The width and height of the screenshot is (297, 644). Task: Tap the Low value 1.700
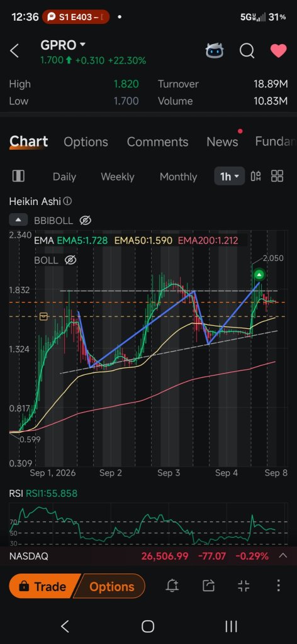click(x=126, y=101)
